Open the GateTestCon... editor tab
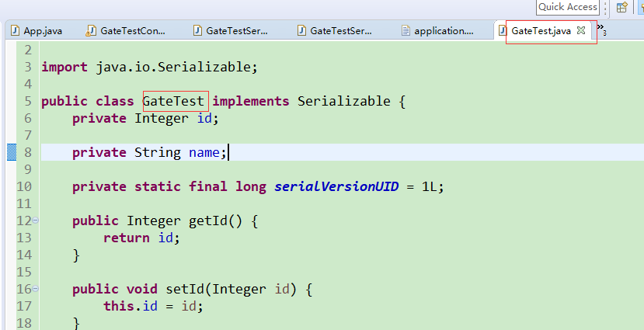The height and width of the screenshot is (330, 644). click(x=133, y=31)
